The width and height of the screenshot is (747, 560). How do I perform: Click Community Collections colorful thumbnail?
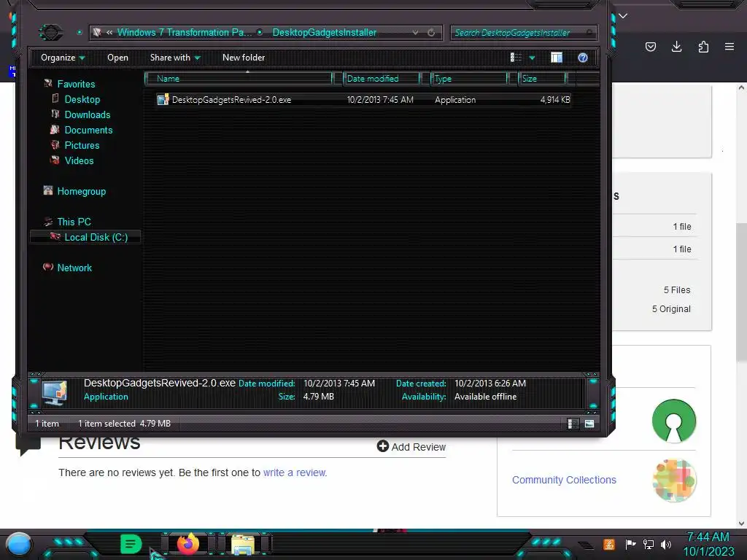[x=674, y=481]
